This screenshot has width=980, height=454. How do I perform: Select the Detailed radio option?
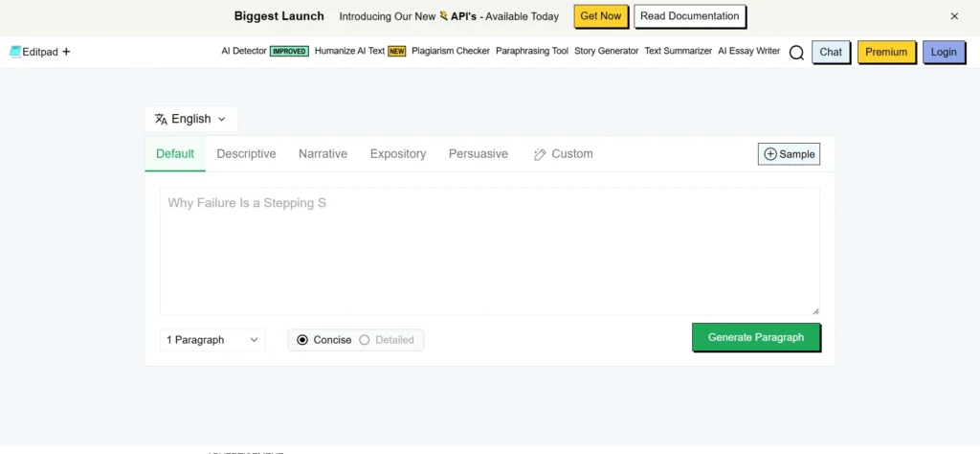[365, 340]
